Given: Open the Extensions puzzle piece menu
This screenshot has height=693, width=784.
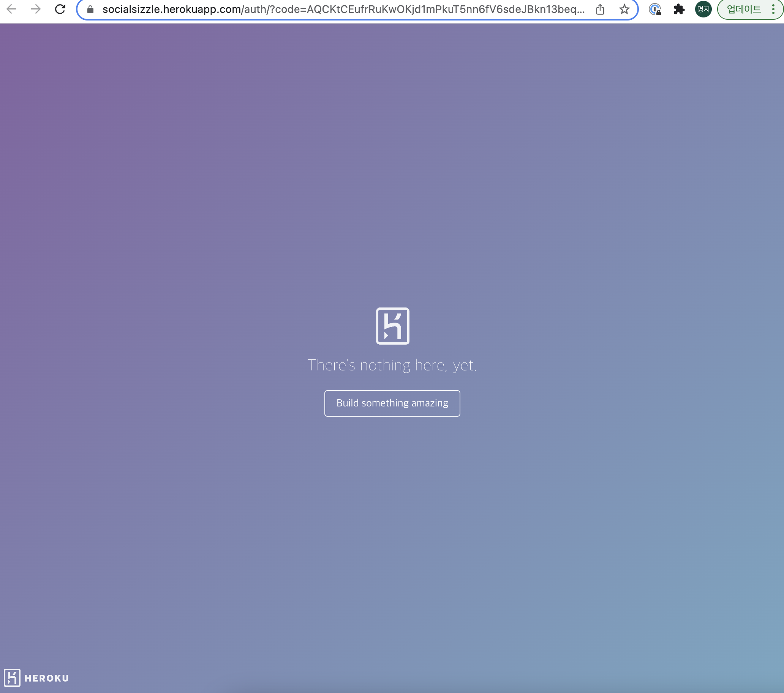Looking at the screenshot, I should tap(679, 9).
